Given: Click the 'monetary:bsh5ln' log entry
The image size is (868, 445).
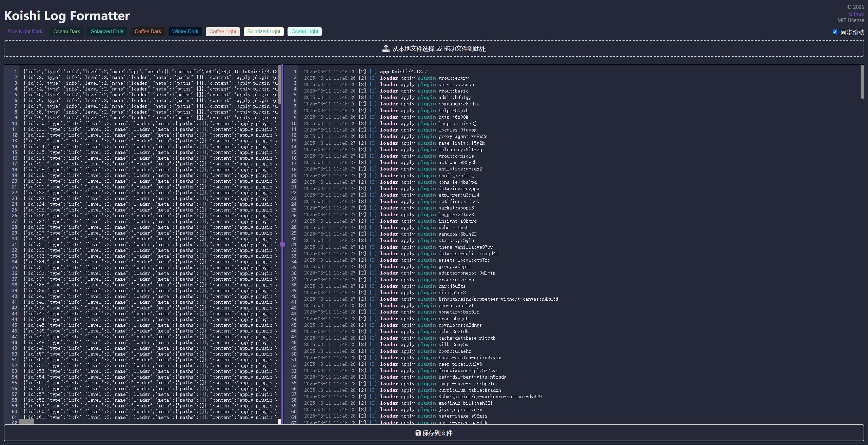Looking at the screenshot, I should click(392, 312).
